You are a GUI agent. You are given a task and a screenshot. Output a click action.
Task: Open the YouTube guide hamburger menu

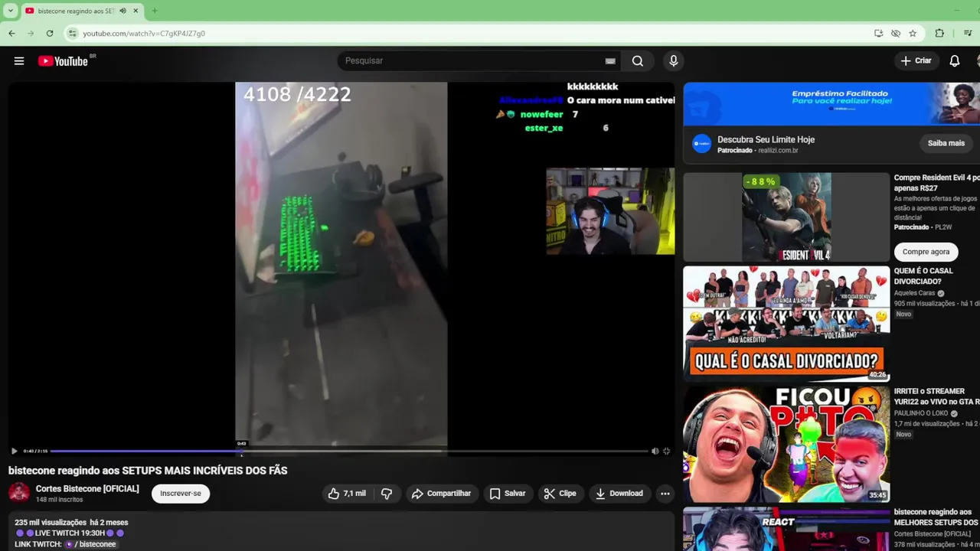pos(19,60)
